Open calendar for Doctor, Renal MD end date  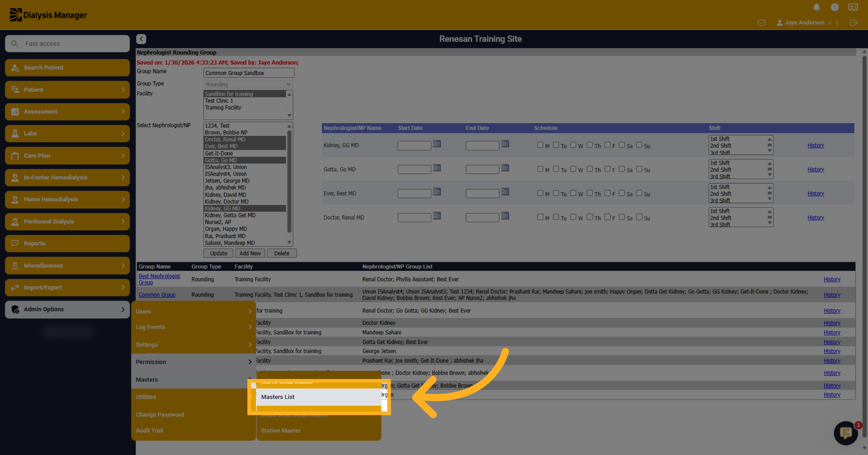pyautogui.click(x=505, y=216)
